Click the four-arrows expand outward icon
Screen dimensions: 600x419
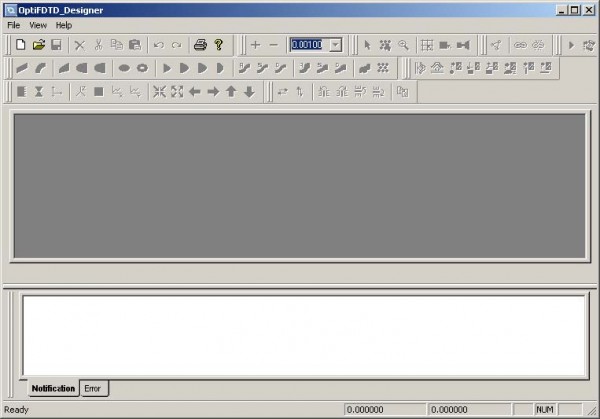click(177, 92)
